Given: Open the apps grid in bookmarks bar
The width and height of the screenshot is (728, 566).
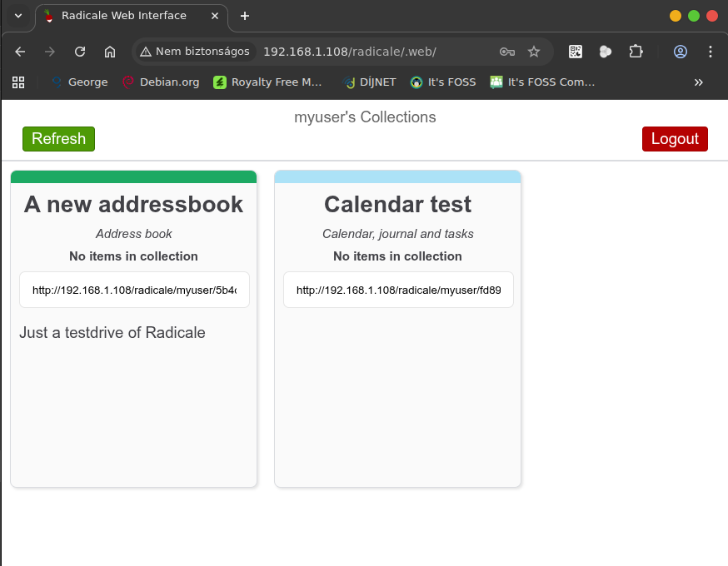Looking at the screenshot, I should (18, 82).
